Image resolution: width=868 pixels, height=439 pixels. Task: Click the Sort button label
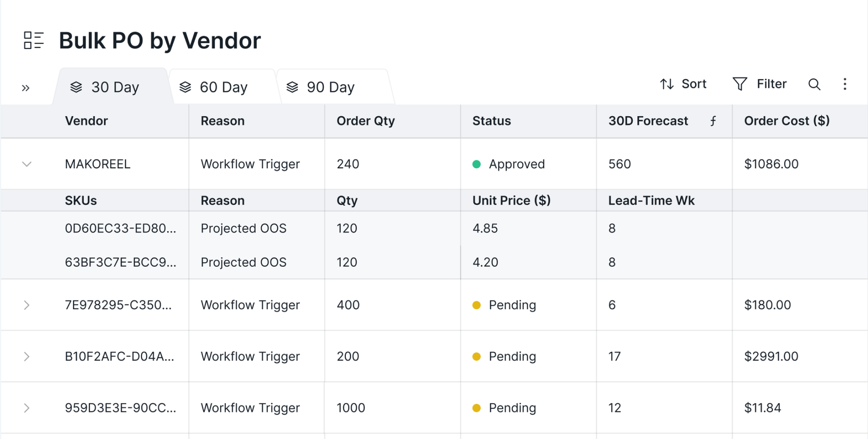(694, 84)
